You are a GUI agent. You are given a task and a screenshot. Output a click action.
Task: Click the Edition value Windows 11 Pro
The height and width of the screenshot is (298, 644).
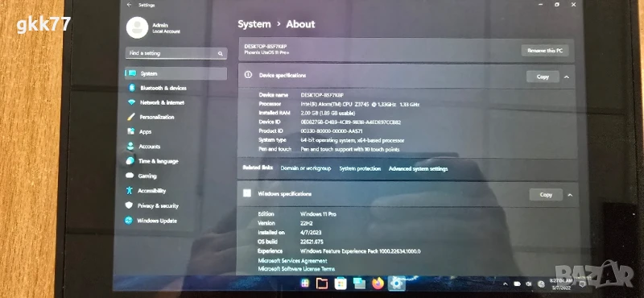[x=318, y=213]
